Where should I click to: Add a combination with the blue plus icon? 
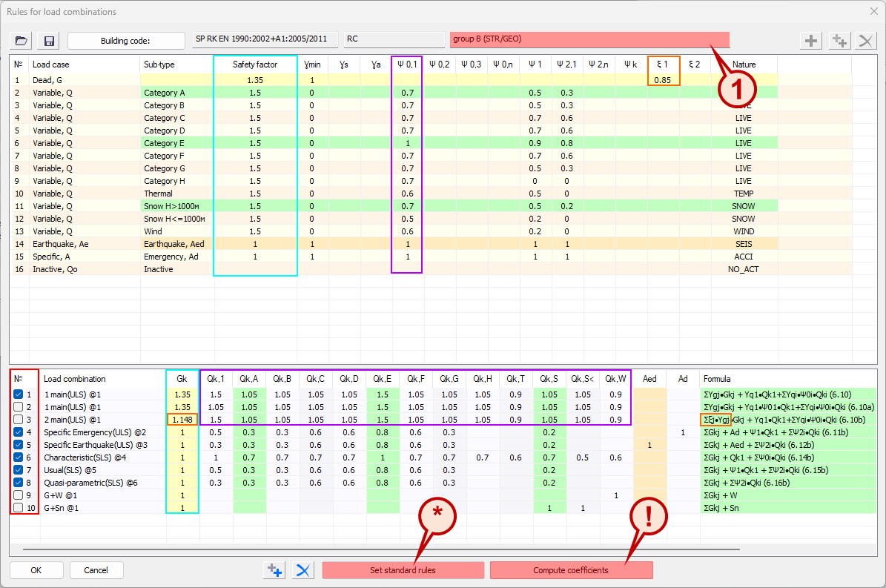coord(275,570)
